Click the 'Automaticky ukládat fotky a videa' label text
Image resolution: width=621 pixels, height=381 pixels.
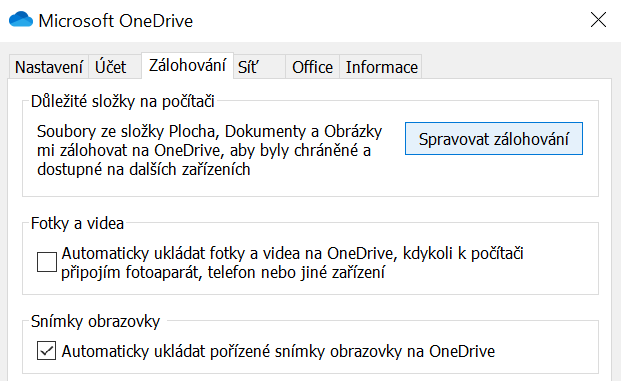(x=293, y=263)
